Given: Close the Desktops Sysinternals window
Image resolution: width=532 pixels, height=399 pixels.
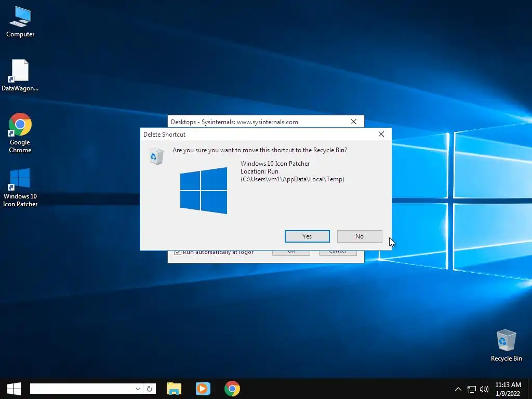Looking at the screenshot, I should click(354, 122).
